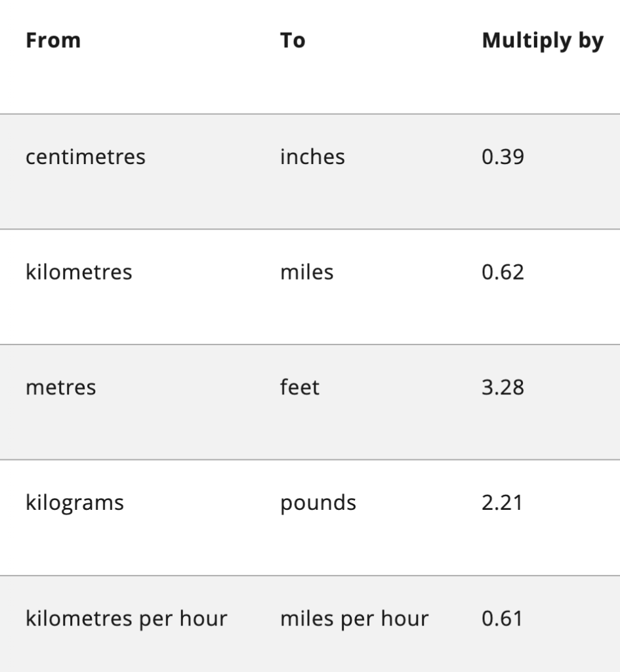620x672 pixels.
Task: Select the "feet" table cell
Action: coord(300,387)
